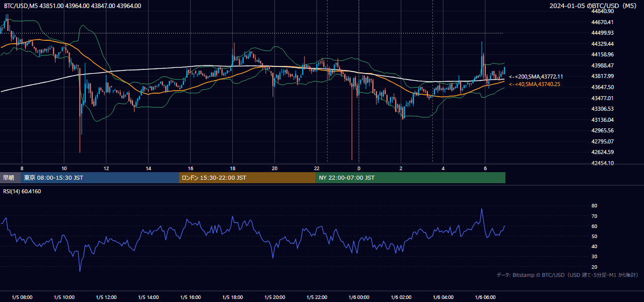This screenshot has height=302, width=644.
Task: Click price axis label 44499.93
Action: tap(602, 33)
